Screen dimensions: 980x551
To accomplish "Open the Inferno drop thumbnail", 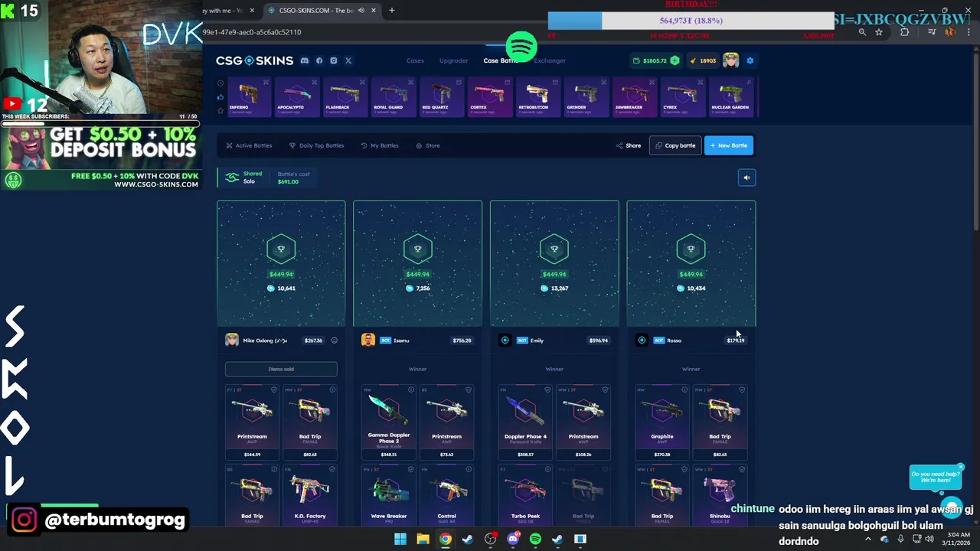I will coord(249,97).
